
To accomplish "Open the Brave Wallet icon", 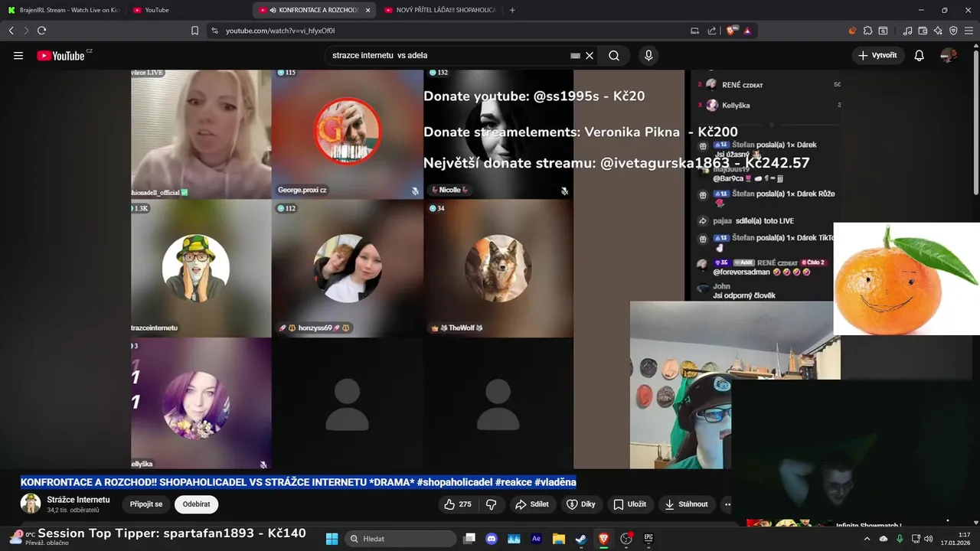I will pyautogui.click(x=923, y=31).
